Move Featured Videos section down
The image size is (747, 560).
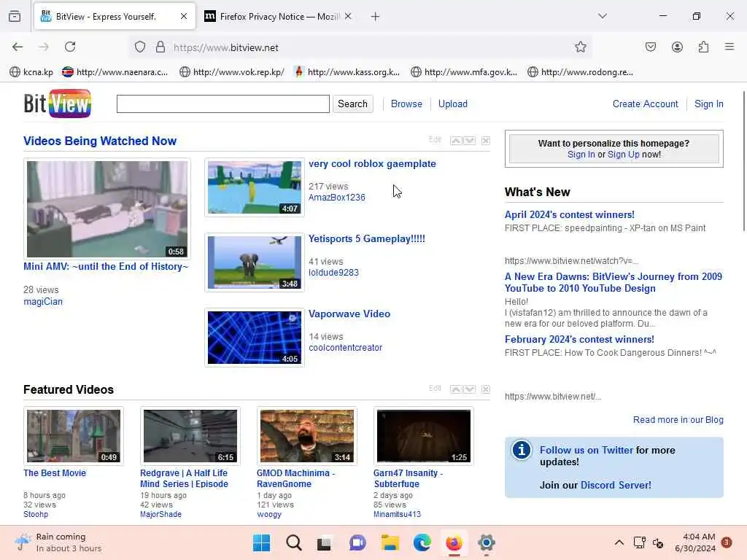469,389
